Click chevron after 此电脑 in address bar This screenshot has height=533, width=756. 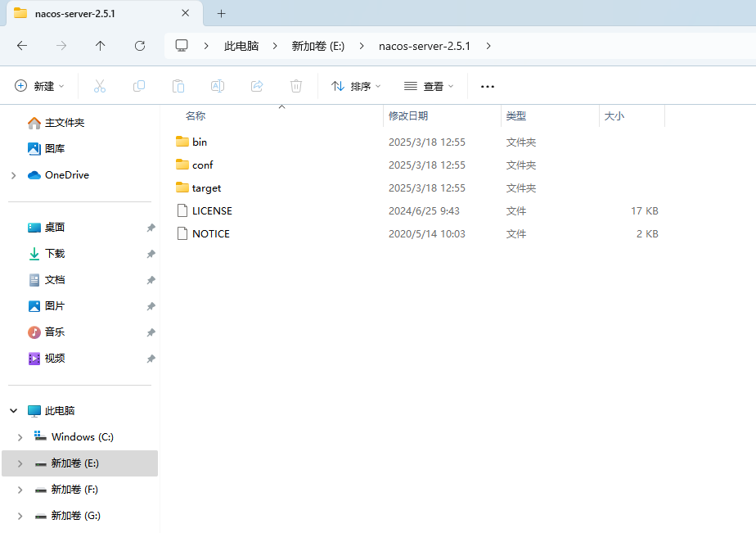(x=275, y=46)
